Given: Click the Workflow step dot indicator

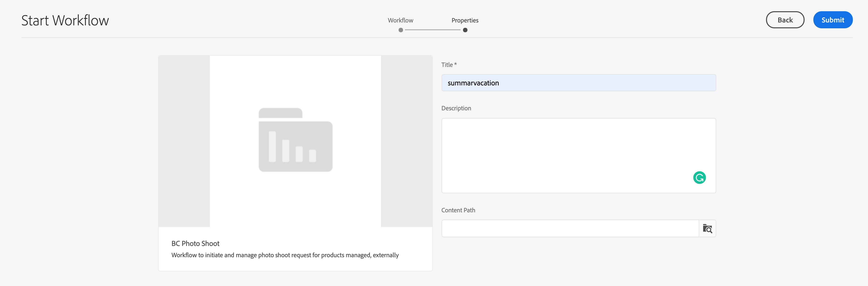Looking at the screenshot, I should [x=401, y=30].
